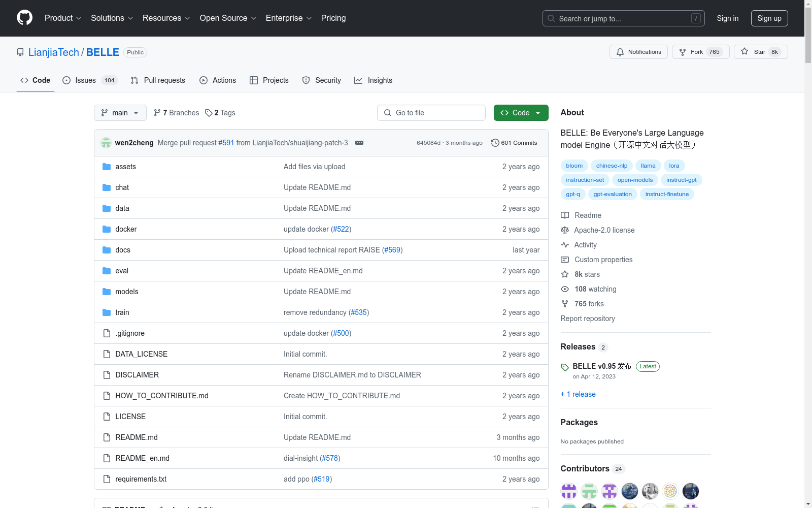Viewport: 812px width, 508px height.
Task: Fork the repository using Fork button
Action: point(700,52)
